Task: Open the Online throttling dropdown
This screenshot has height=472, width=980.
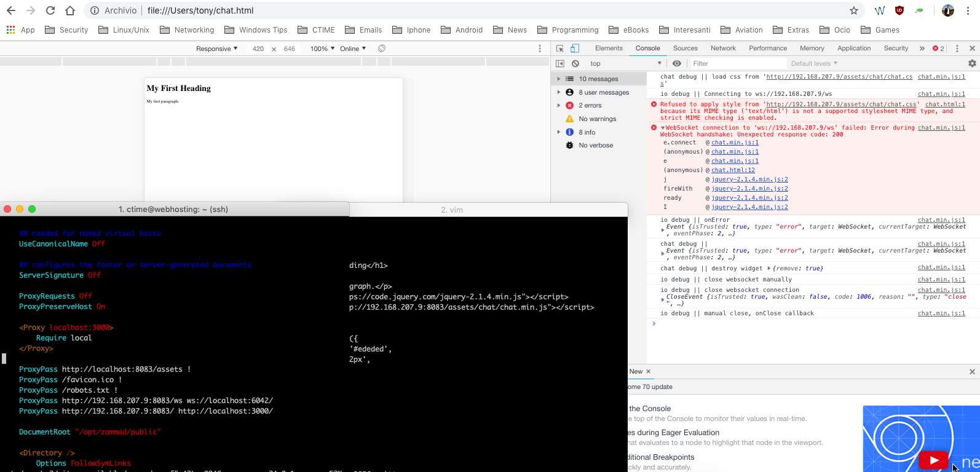Action: [x=353, y=49]
